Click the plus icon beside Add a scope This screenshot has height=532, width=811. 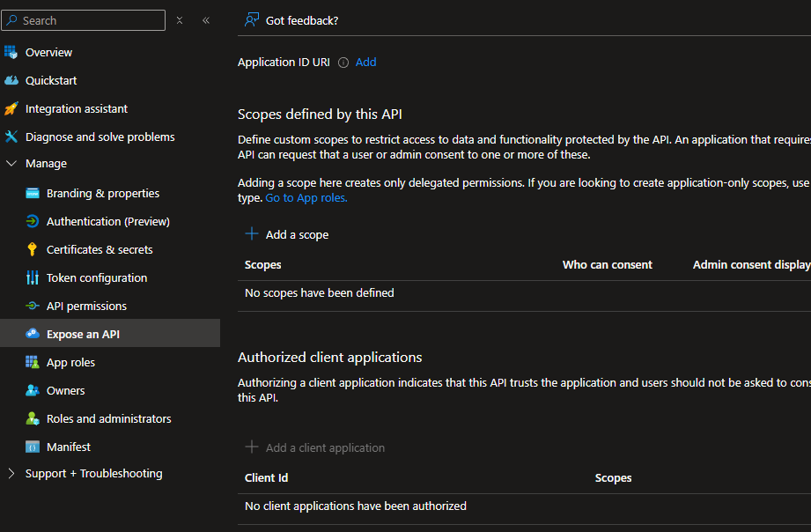pyautogui.click(x=251, y=234)
